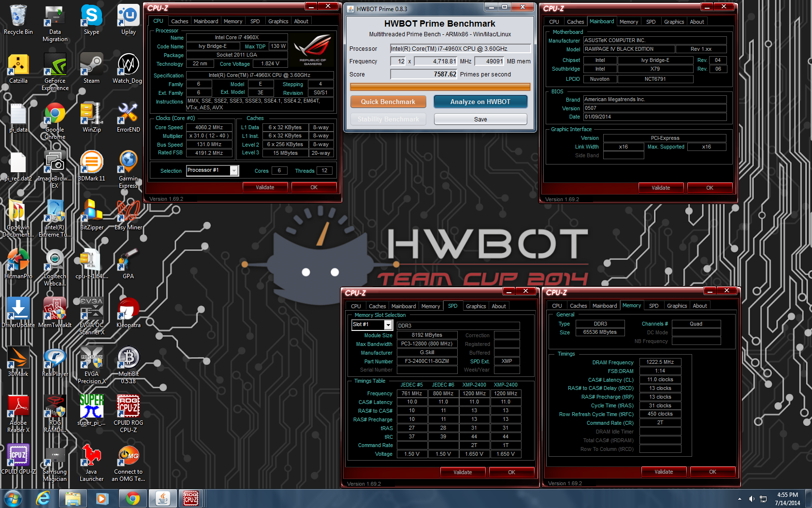The width and height of the screenshot is (812, 508).
Task: Click Validate in top-left CPU-Z window
Action: pyautogui.click(x=265, y=187)
